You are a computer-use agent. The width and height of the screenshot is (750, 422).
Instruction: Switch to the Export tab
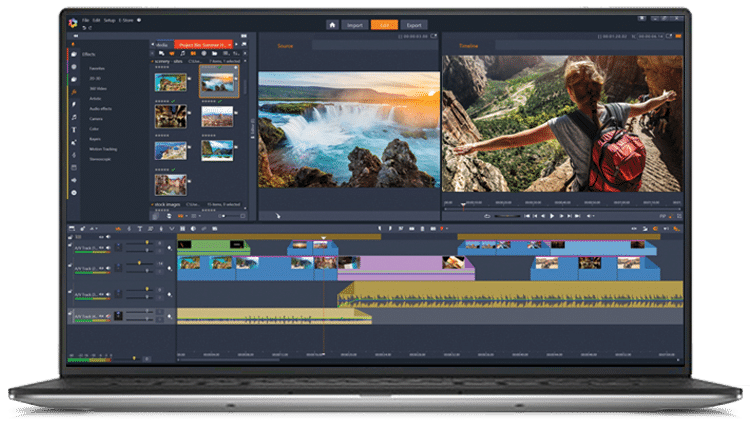(x=414, y=25)
